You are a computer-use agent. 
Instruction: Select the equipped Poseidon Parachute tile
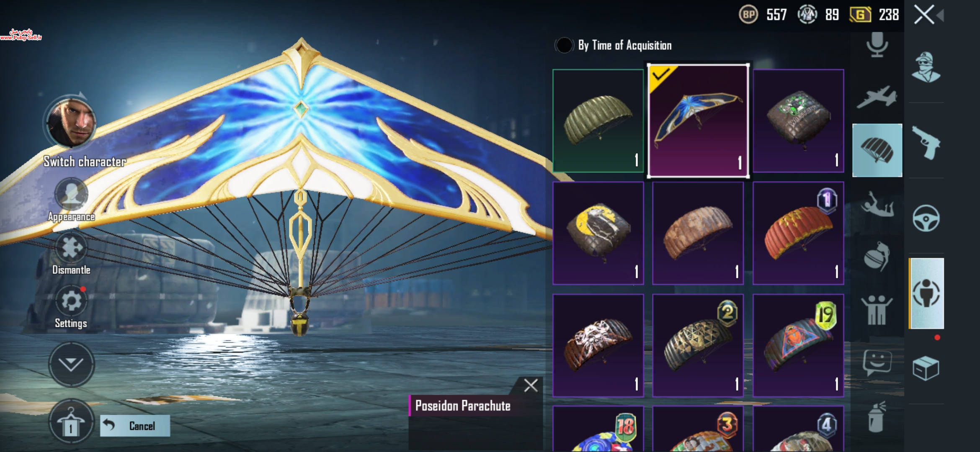point(698,121)
